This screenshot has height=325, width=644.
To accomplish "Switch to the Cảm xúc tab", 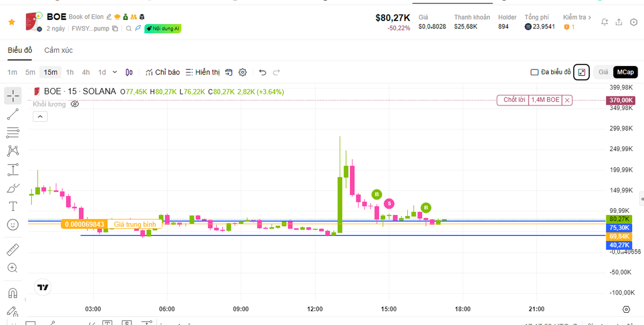I will pyautogui.click(x=58, y=50).
